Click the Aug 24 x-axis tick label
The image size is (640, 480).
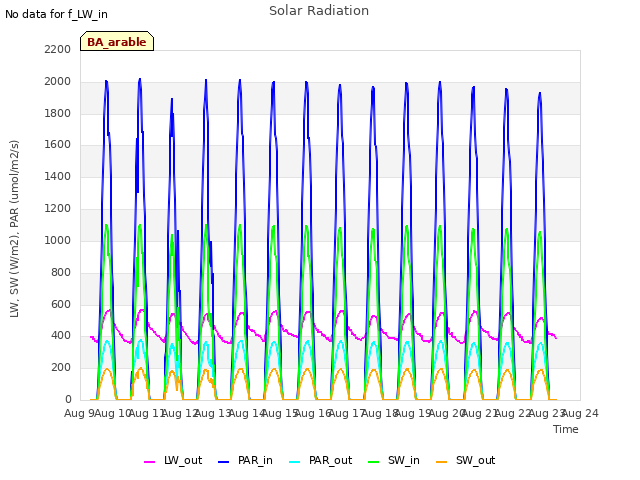pyautogui.click(x=580, y=413)
